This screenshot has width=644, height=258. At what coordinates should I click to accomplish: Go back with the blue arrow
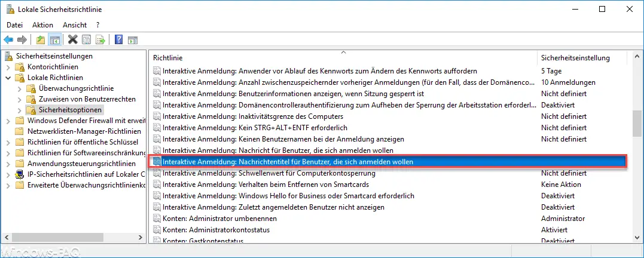coord(8,40)
